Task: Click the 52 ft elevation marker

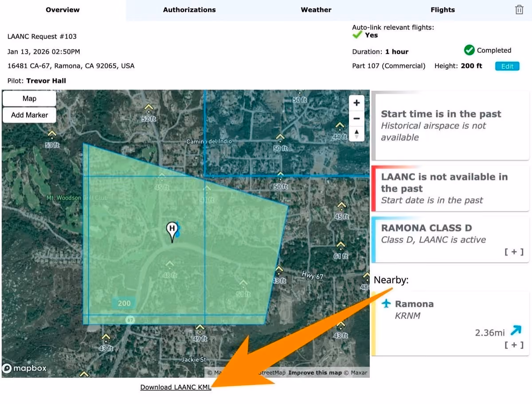Action: coord(149,114)
